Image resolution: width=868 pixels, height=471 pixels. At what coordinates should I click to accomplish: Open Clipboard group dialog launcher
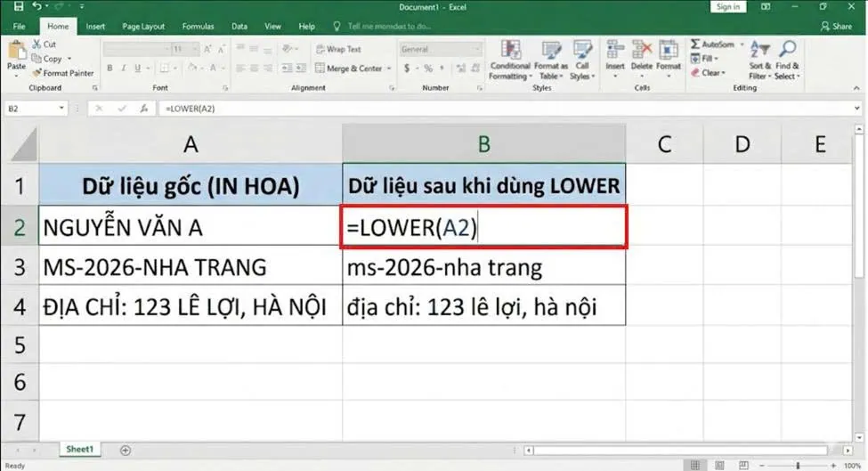pos(94,88)
